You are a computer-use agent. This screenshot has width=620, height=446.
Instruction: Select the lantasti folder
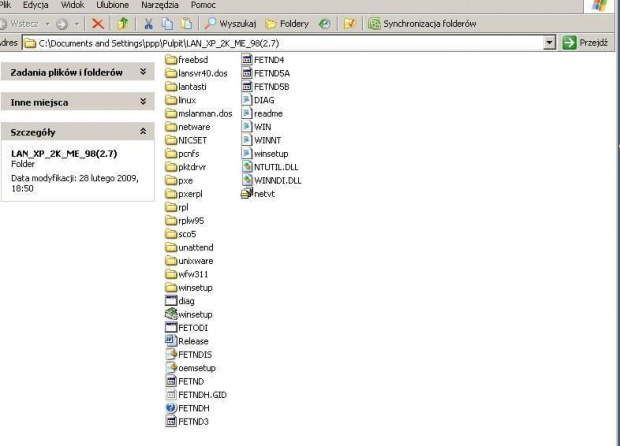[186, 87]
